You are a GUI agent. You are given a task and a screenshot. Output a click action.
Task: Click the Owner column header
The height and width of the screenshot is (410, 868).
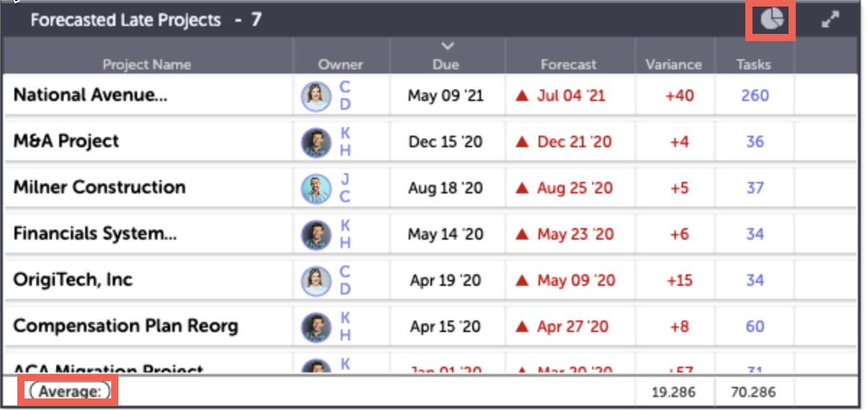point(340,64)
